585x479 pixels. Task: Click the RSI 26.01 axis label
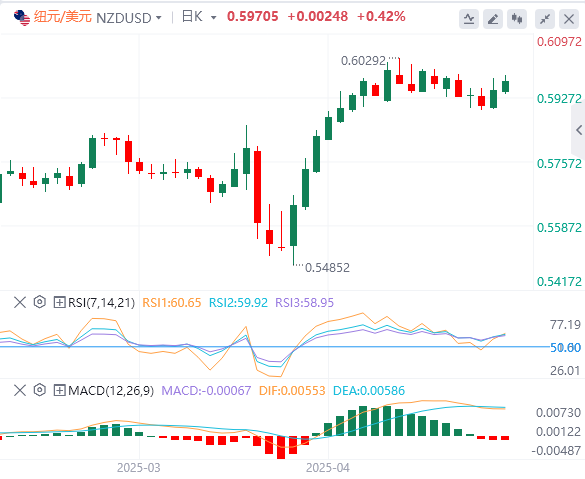click(x=565, y=371)
